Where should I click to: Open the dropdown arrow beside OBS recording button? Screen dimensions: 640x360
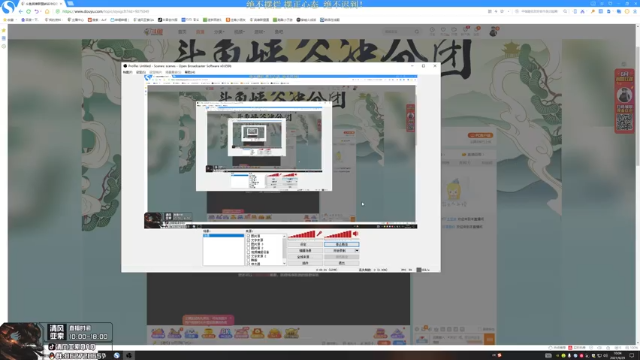(357, 251)
